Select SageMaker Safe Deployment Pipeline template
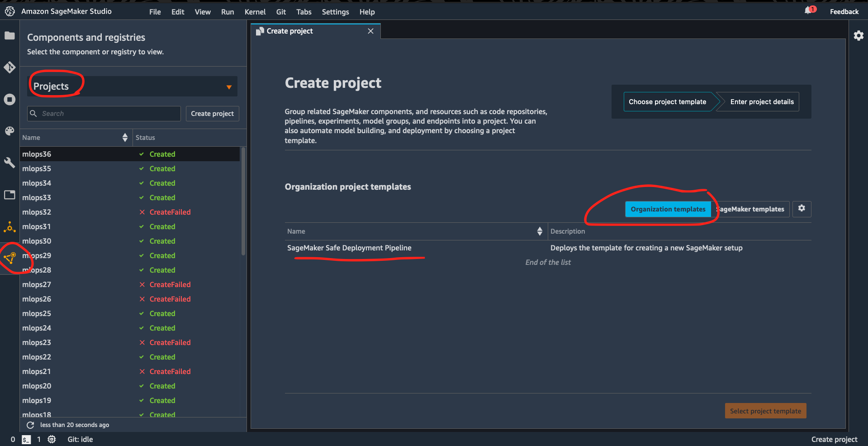The height and width of the screenshot is (446, 868). tap(349, 248)
